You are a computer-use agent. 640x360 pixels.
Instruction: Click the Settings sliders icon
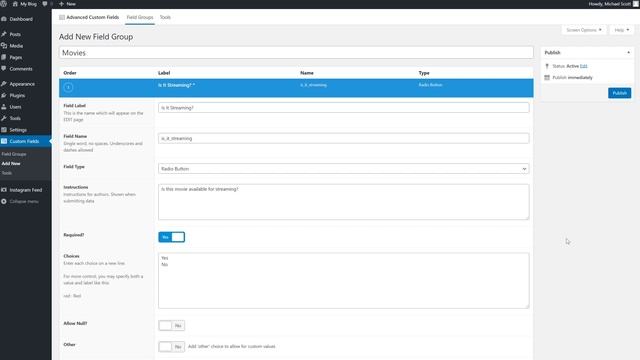click(x=4, y=129)
